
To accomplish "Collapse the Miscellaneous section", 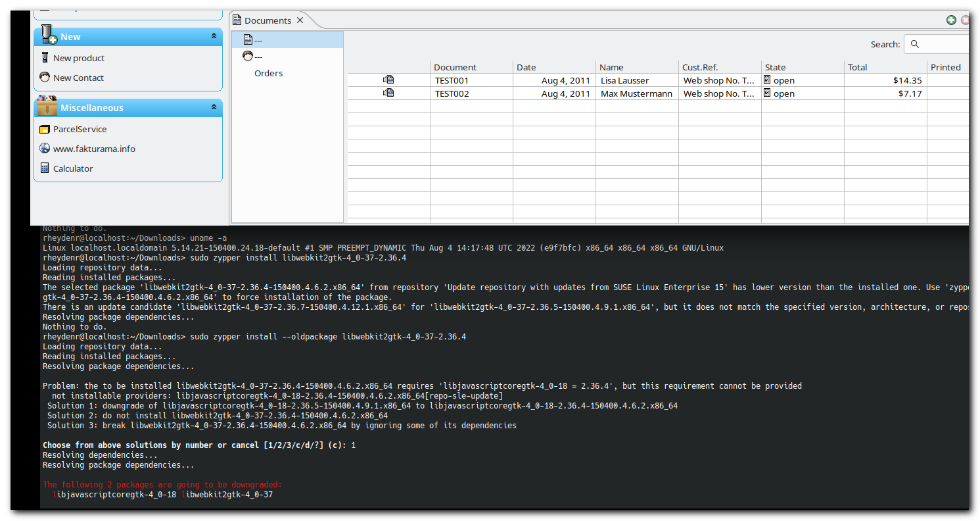I will pyautogui.click(x=214, y=107).
